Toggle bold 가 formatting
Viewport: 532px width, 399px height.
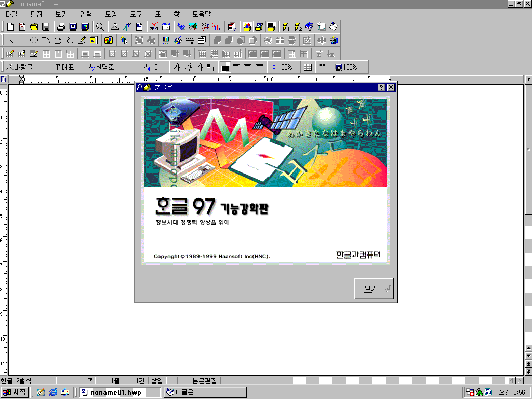(176, 67)
